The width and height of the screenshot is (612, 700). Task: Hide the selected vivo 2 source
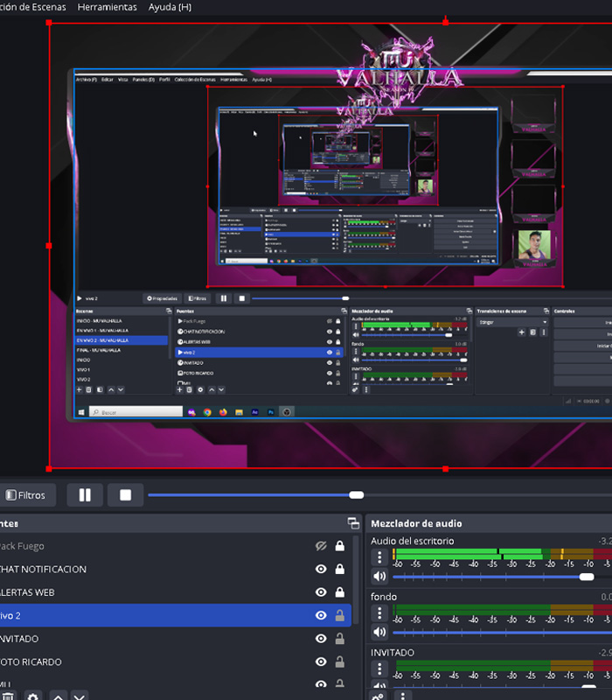coord(321,616)
